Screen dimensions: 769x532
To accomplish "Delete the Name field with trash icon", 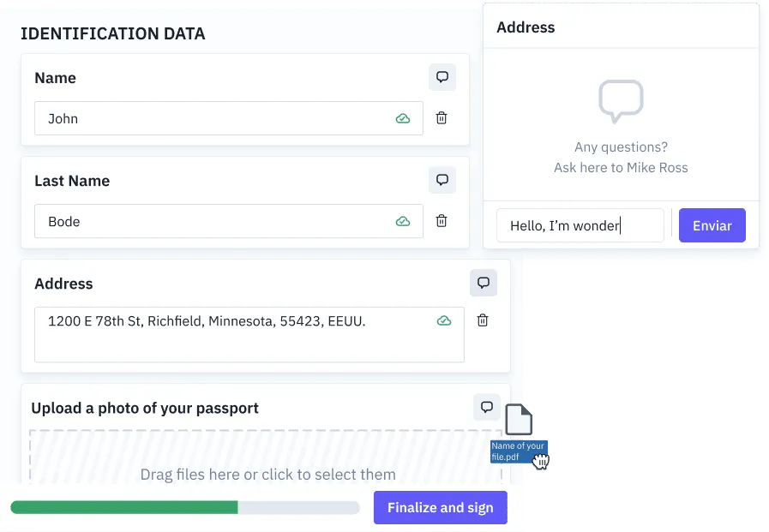I will 442,118.
